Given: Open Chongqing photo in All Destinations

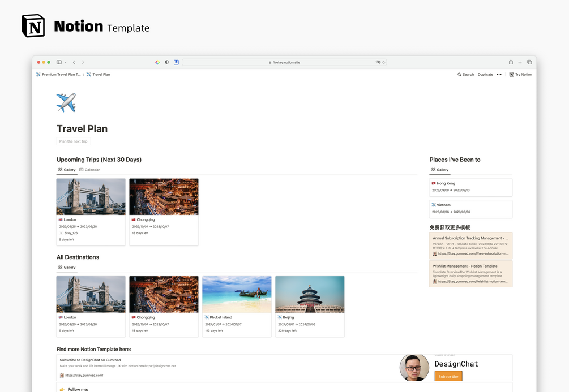Looking at the screenshot, I should click(164, 294).
